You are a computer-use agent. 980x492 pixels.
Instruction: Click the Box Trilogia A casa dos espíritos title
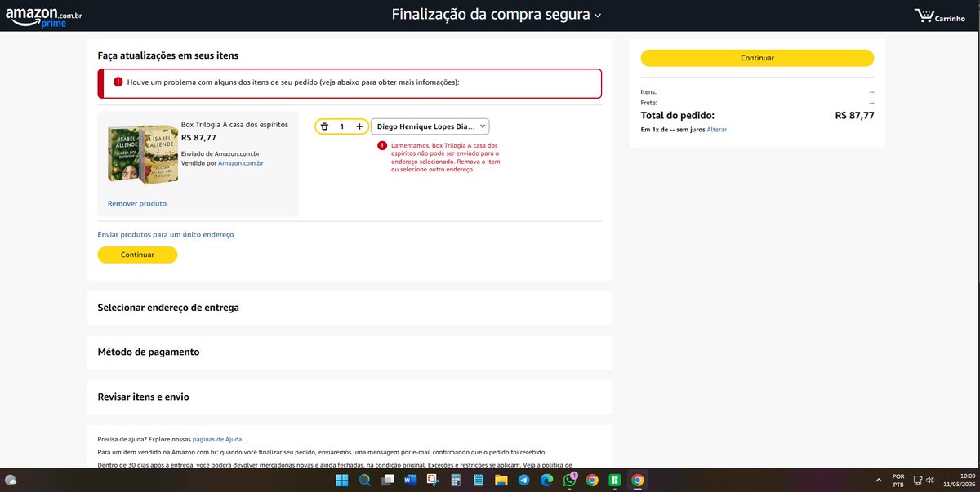pos(234,125)
